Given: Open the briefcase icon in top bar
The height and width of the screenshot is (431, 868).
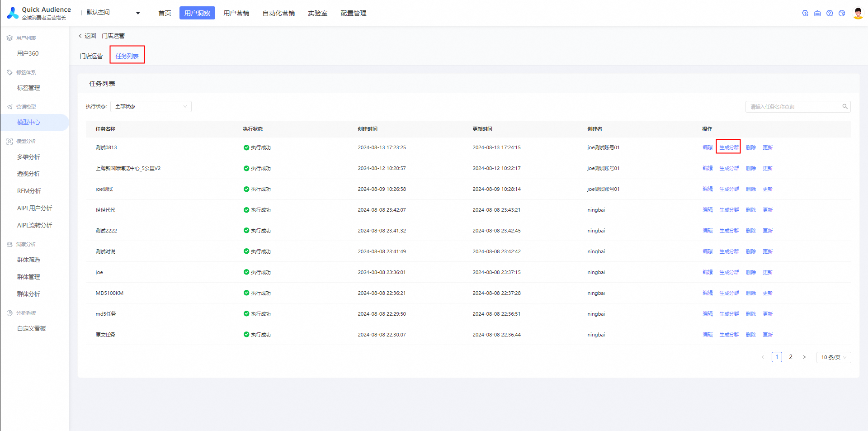Looking at the screenshot, I should pyautogui.click(x=817, y=13).
